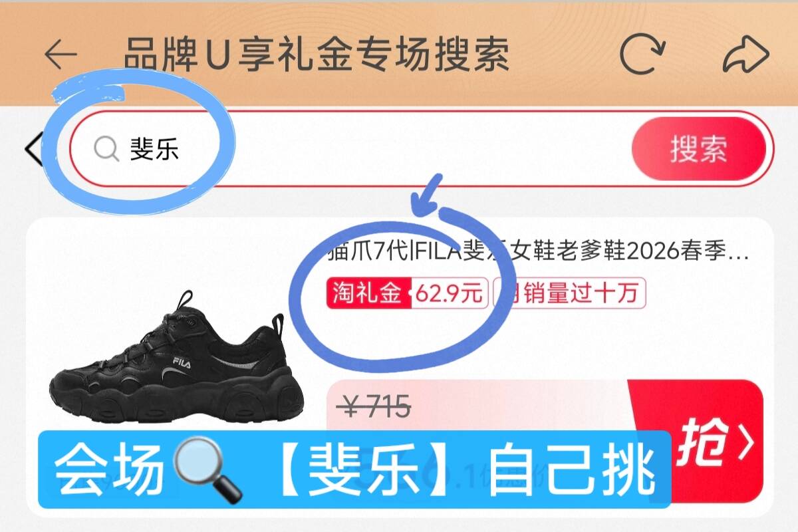Click the magnifier icon inside search field
This screenshot has height=532, width=798.
click(106, 149)
